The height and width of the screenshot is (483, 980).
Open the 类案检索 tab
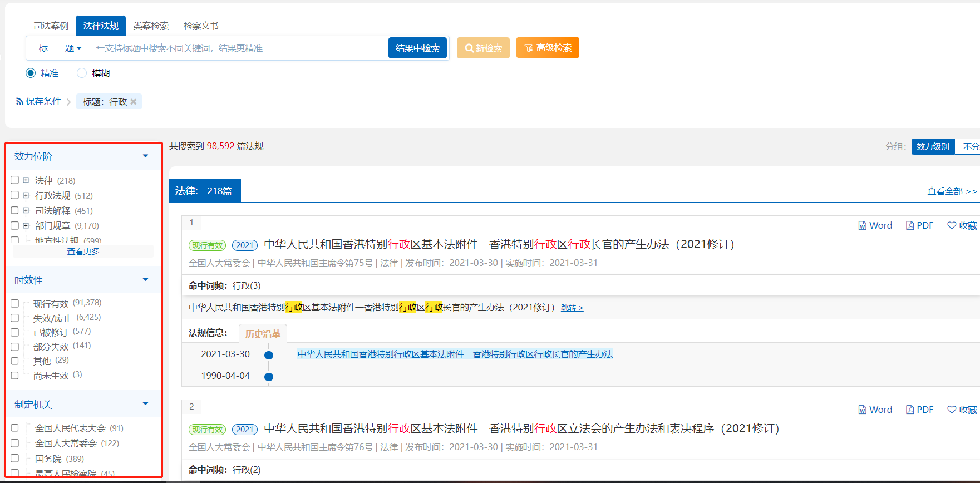[151, 26]
